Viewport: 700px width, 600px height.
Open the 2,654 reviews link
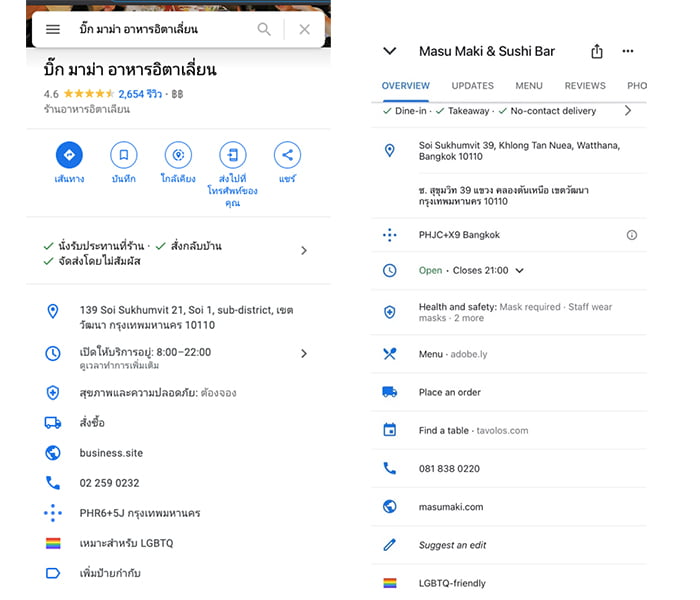click(140, 94)
